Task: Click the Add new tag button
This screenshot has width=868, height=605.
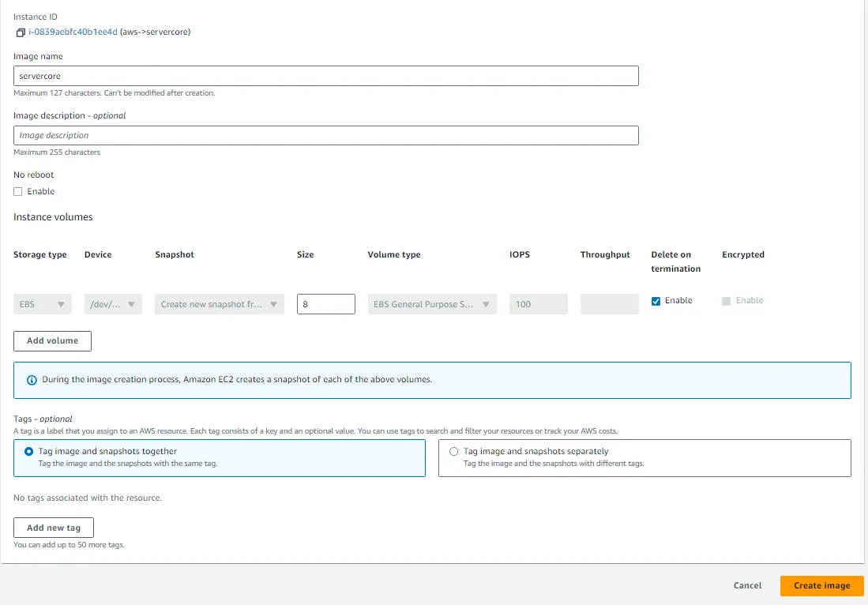Action: click(54, 528)
